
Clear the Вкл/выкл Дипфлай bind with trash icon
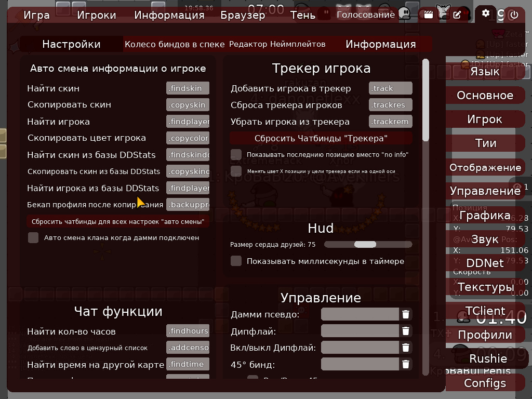405,348
